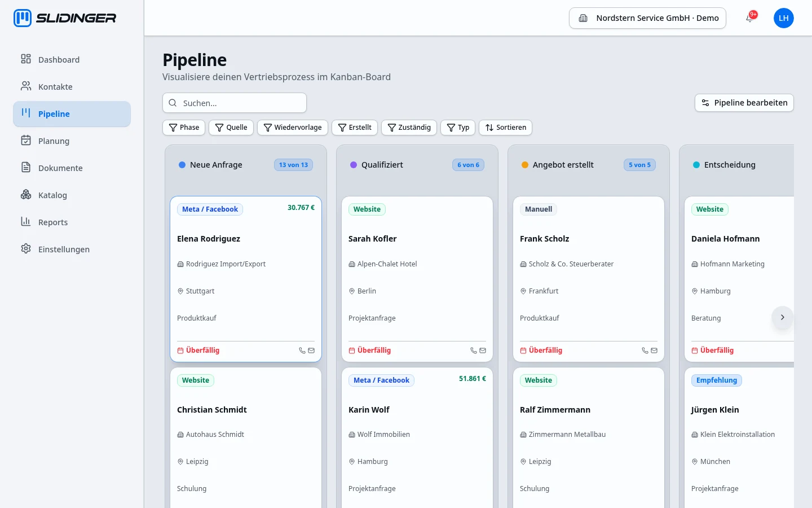Click the orange dot of Angebot erstellt column
812x508 pixels.
pos(525,165)
